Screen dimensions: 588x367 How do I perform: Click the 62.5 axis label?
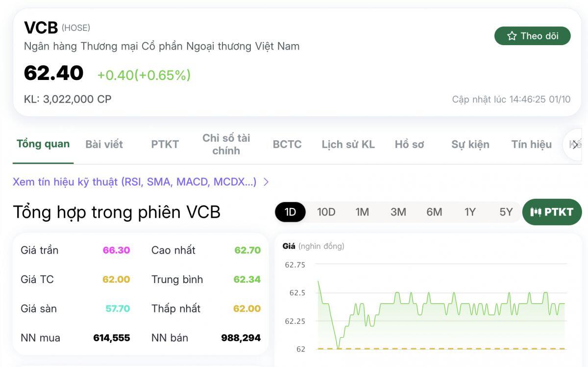297,293
